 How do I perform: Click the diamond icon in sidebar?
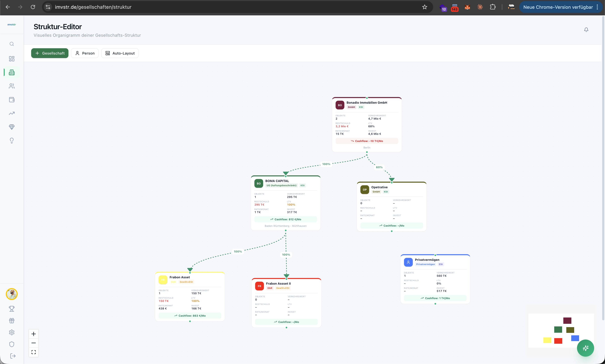(12, 127)
